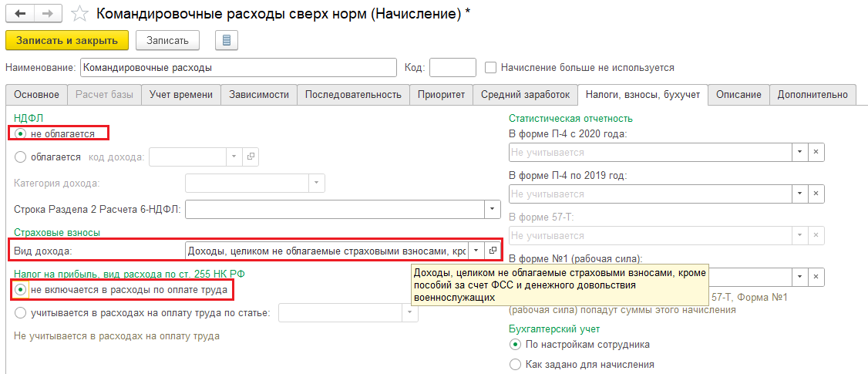Open the Зависимости tab
Image resolution: width=868 pixels, height=374 pixels.
[259, 95]
